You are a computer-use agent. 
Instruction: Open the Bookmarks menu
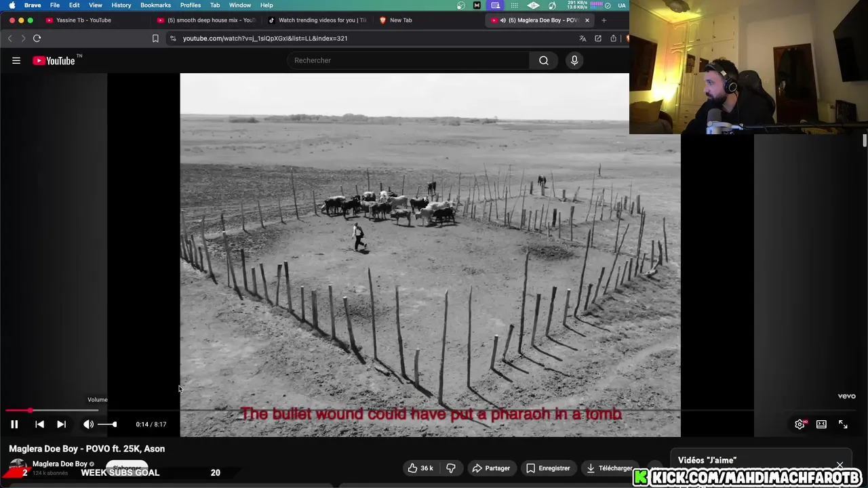tap(156, 5)
